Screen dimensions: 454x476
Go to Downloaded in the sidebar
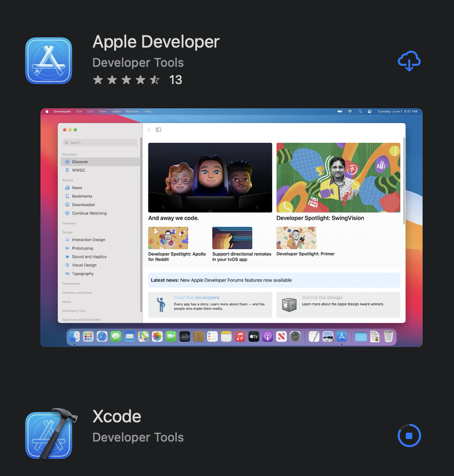tap(83, 205)
